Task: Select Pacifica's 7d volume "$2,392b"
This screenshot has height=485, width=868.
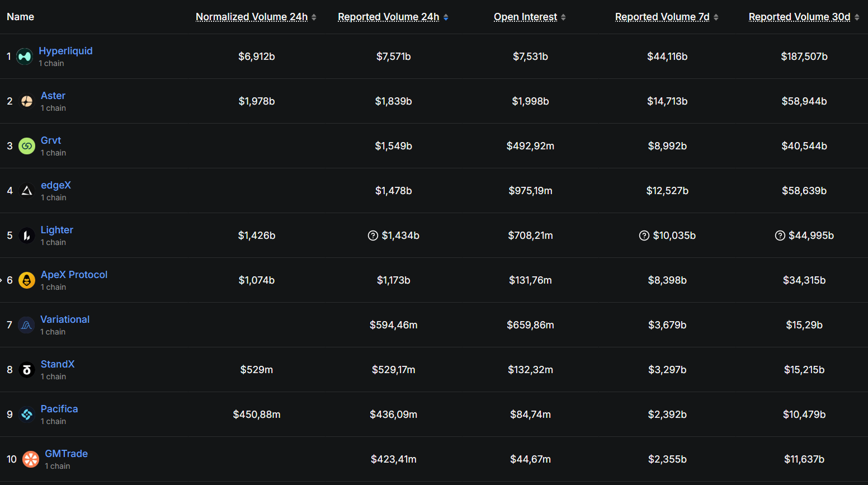Action: (667, 415)
